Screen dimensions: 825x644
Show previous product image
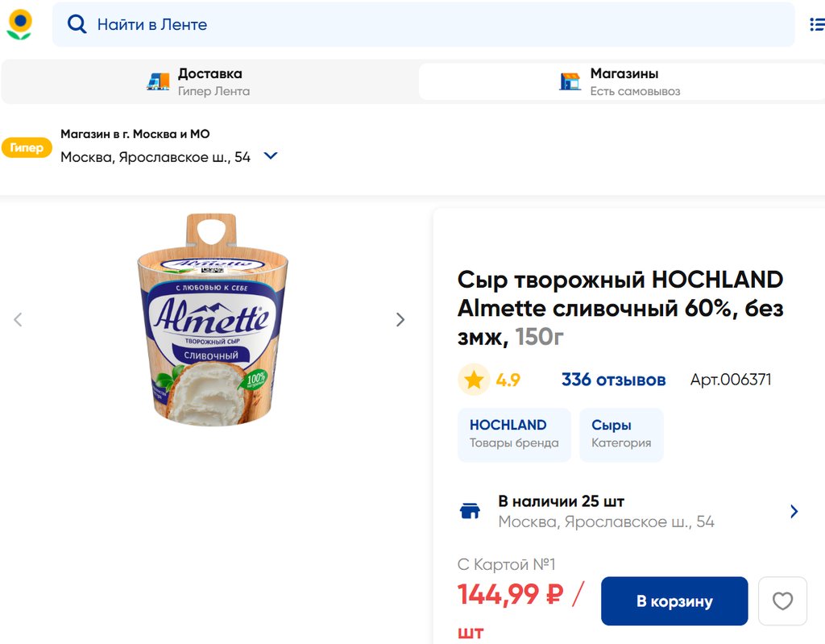18,320
